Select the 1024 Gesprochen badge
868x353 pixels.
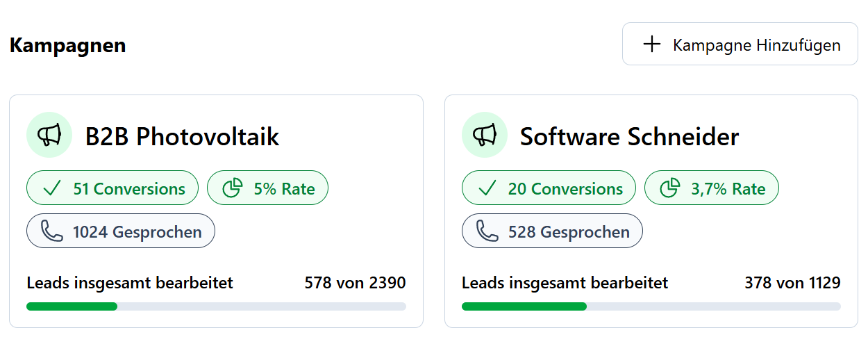(x=121, y=231)
